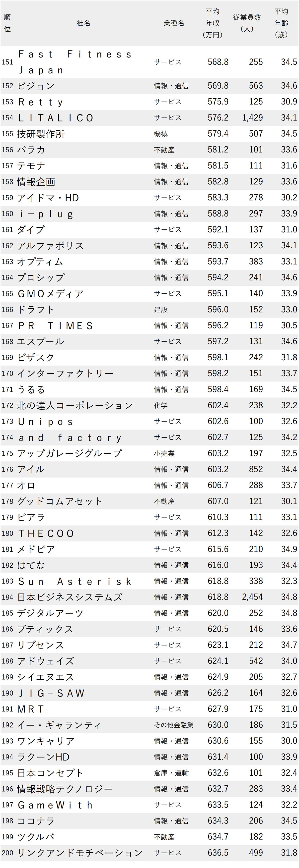Click company name 技研製作所
The image size is (299, 868).
pyautogui.click(x=41, y=134)
